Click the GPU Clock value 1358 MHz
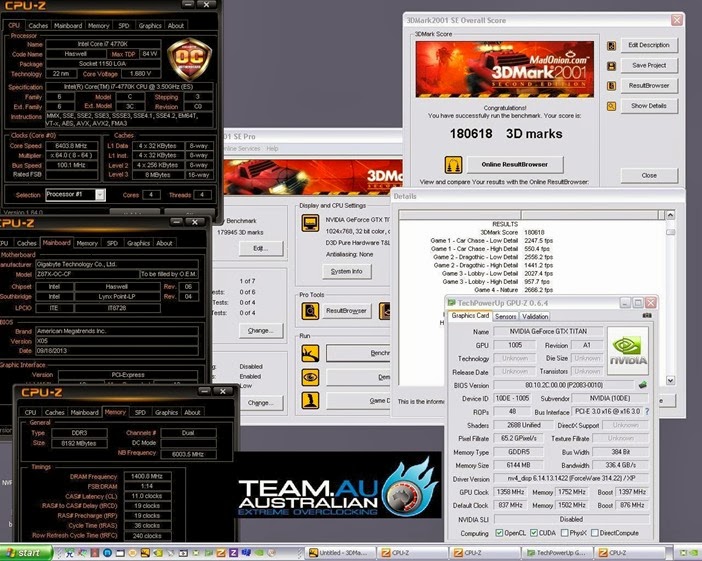The height and width of the screenshot is (561, 702). 510,492
